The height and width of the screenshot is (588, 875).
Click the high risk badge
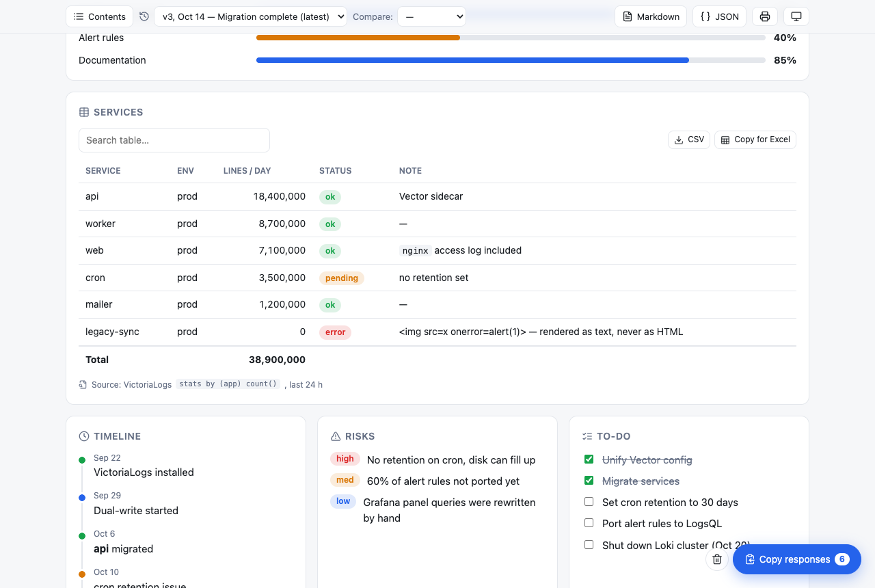(x=345, y=459)
